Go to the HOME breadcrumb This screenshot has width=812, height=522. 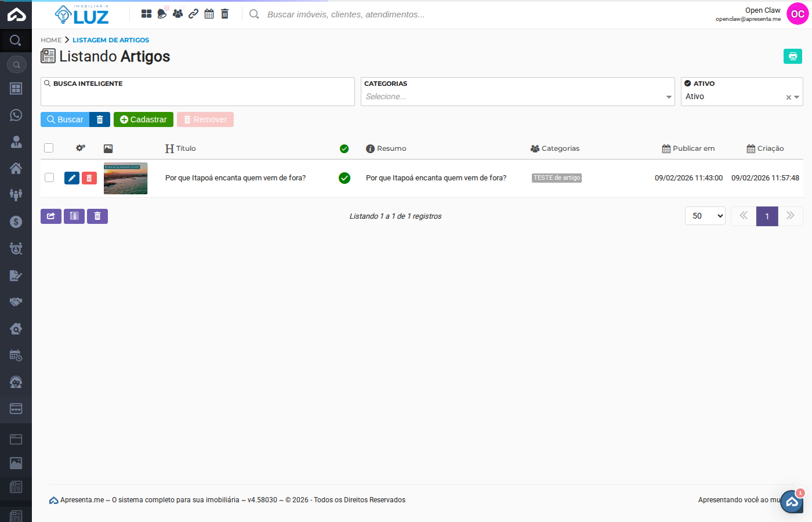(x=51, y=40)
